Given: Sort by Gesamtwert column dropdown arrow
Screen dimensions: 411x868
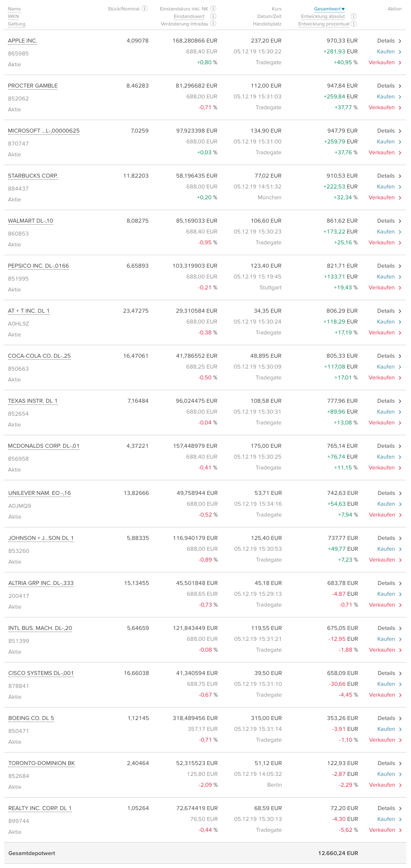Looking at the screenshot, I should tap(343, 9).
